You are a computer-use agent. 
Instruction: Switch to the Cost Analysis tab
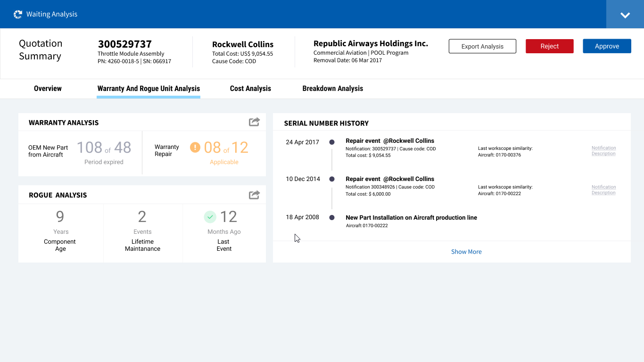click(250, 89)
